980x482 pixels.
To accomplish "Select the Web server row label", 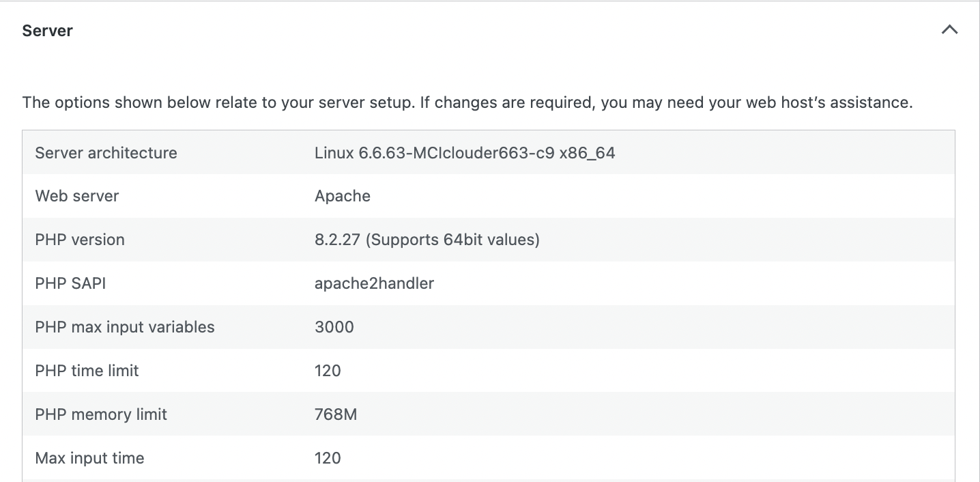I will [76, 196].
